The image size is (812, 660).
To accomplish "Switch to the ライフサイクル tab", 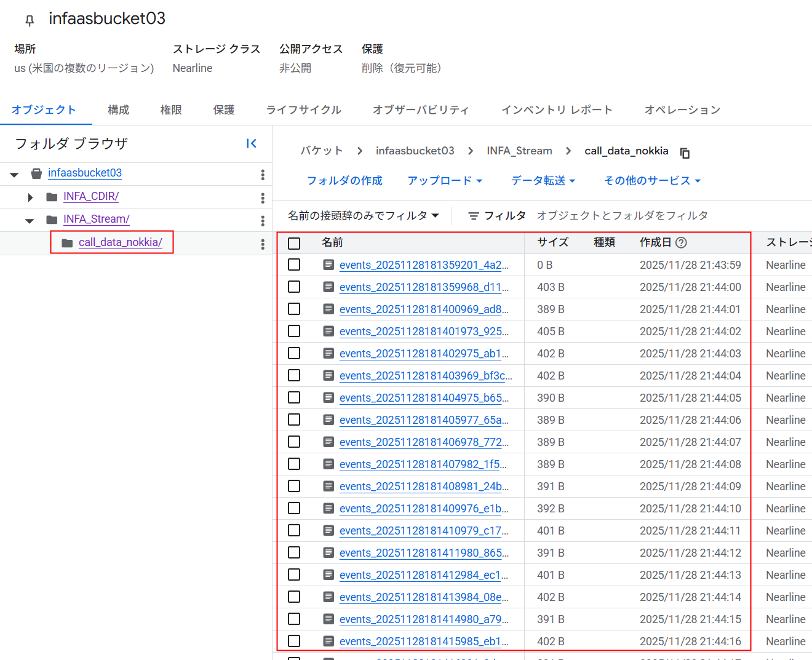I will 303,109.
